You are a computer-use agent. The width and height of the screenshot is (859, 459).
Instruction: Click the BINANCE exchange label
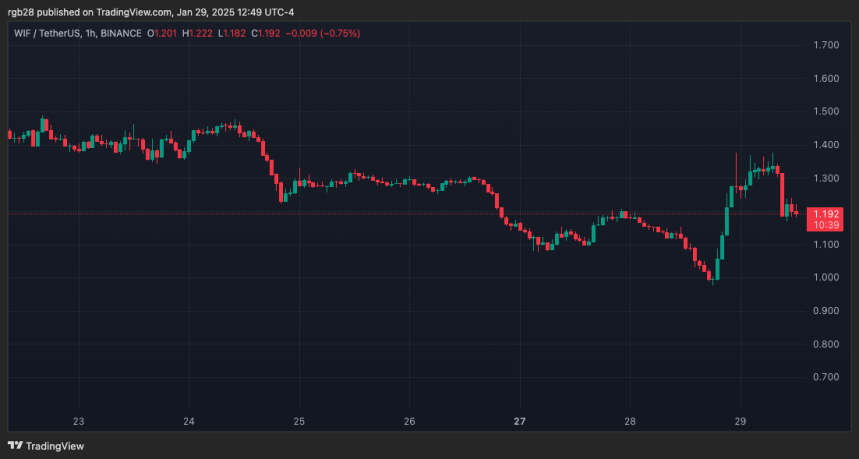(x=123, y=33)
